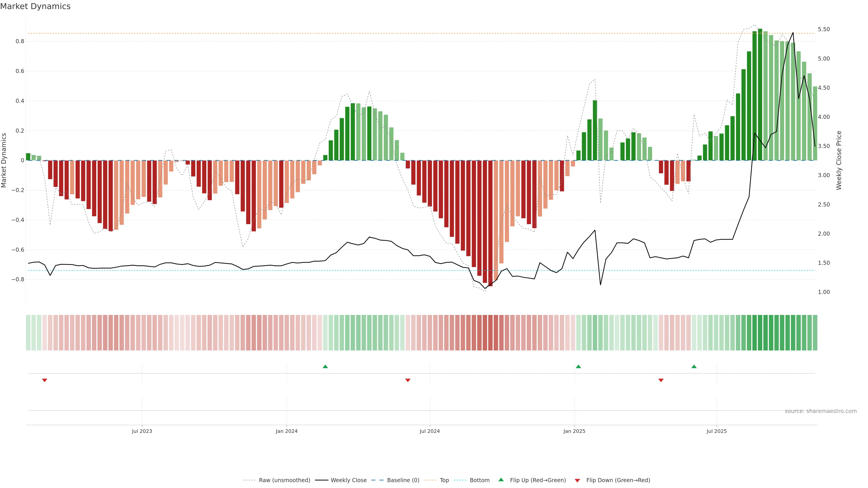This screenshot has width=868, height=488.
Task: Click the red flip-down marker before Jul 2024
Action: (x=408, y=380)
